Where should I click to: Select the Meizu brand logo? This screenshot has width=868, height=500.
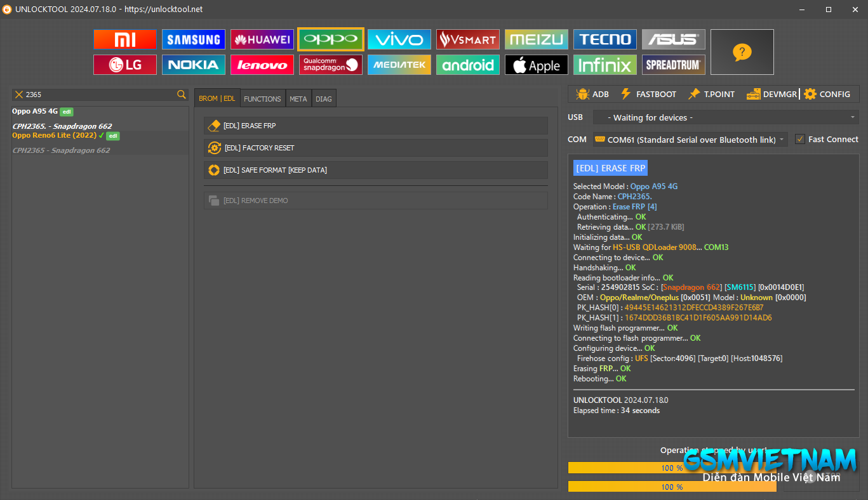pyautogui.click(x=537, y=39)
